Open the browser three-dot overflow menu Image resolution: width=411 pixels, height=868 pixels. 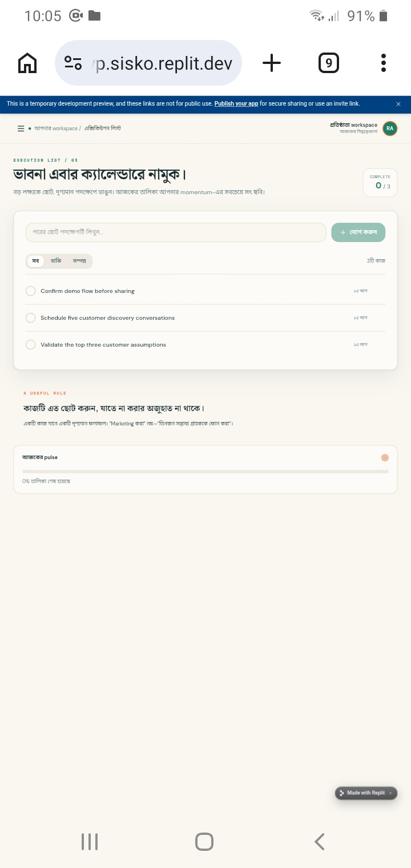click(384, 63)
